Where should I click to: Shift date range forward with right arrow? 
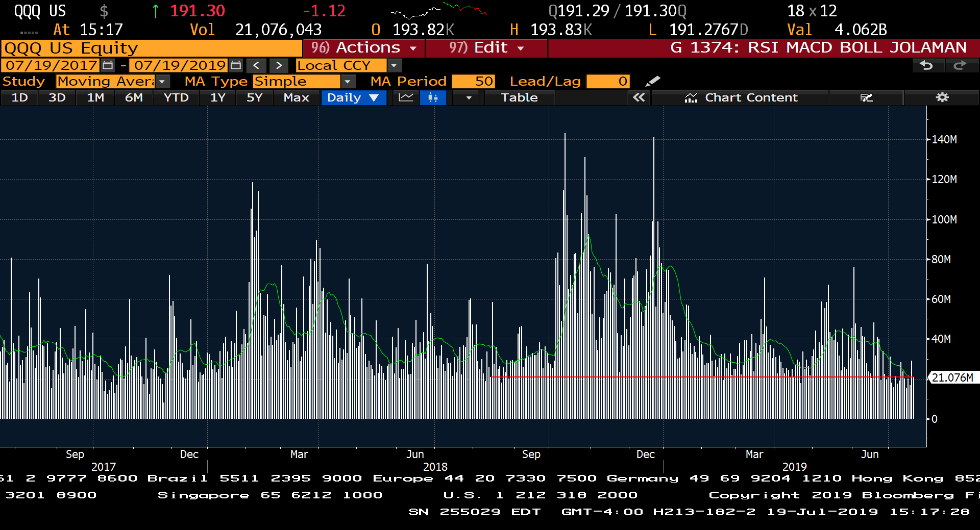(x=278, y=65)
